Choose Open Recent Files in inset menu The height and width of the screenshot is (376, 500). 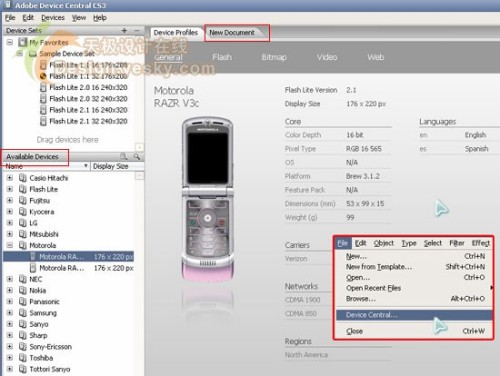(x=414, y=288)
